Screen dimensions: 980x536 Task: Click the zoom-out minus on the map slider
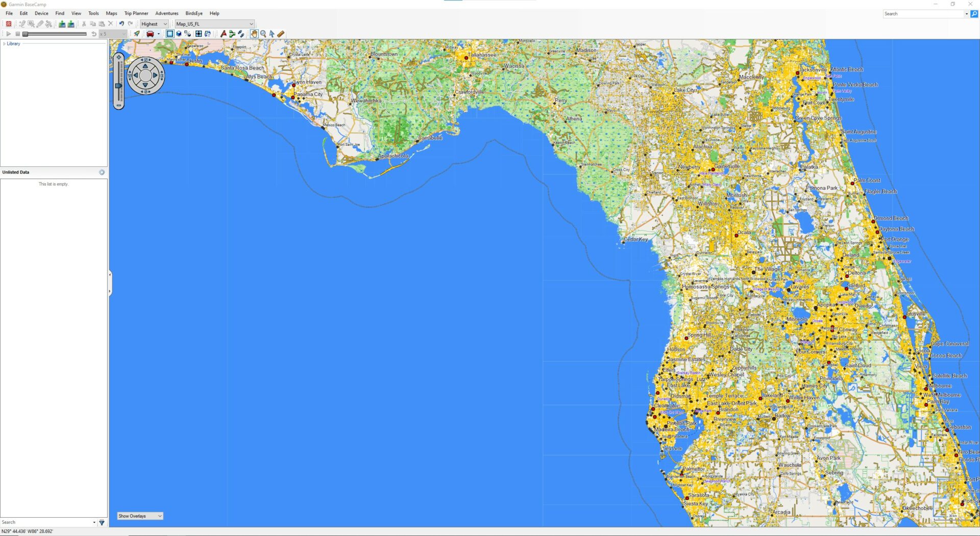pyautogui.click(x=118, y=105)
